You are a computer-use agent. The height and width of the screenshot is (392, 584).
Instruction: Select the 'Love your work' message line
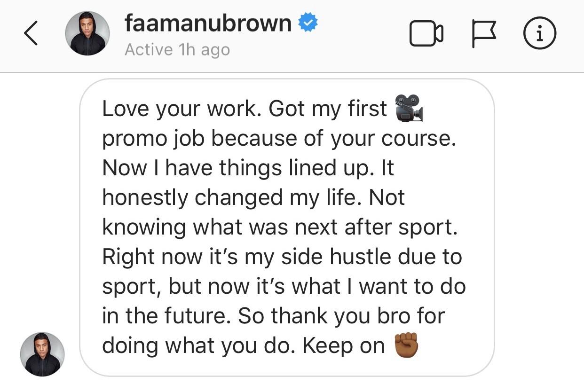pos(245,109)
